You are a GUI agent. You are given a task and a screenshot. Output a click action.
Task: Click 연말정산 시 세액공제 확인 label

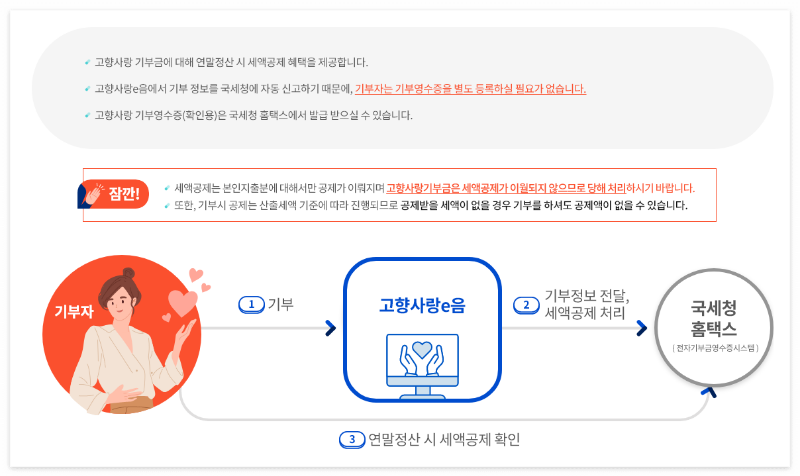click(x=444, y=439)
